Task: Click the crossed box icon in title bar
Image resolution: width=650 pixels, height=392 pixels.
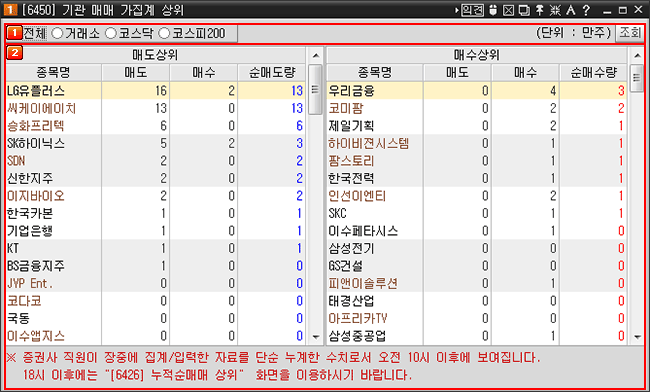Action: click(x=508, y=10)
